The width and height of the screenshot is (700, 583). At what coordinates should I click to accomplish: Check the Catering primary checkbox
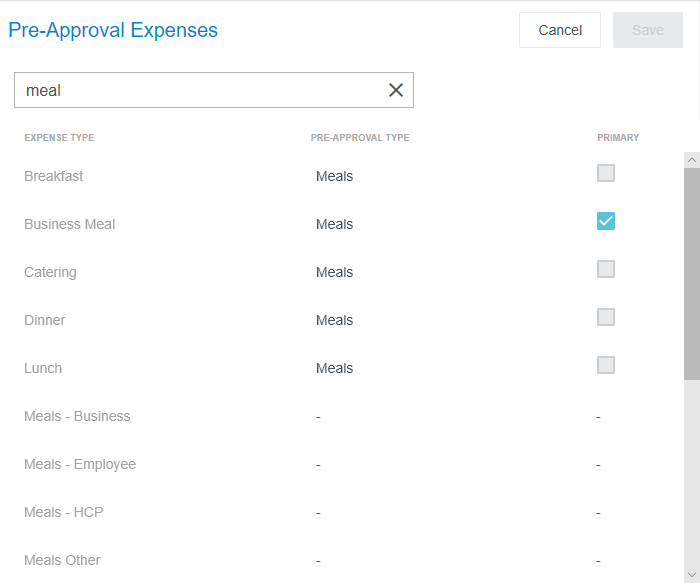[605, 269]
